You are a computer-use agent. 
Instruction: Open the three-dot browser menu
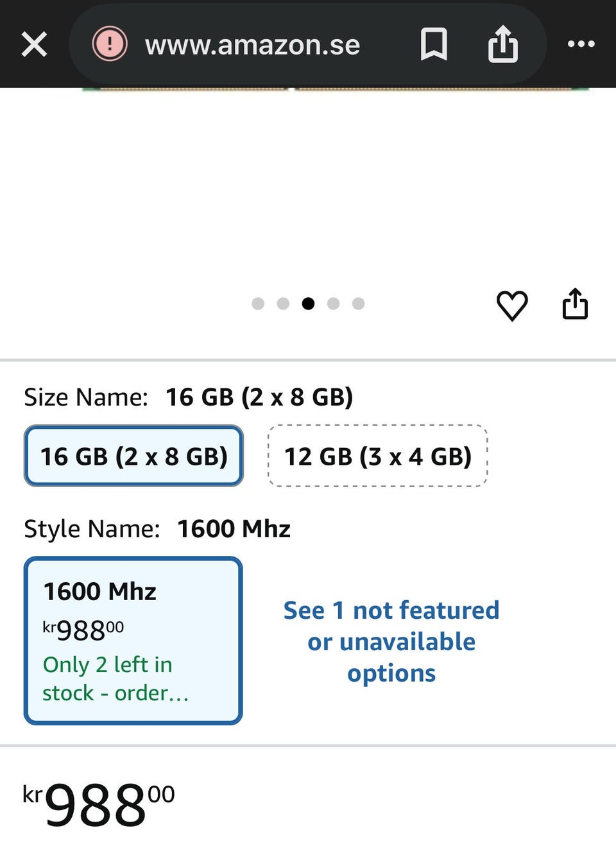click(581, 44)
